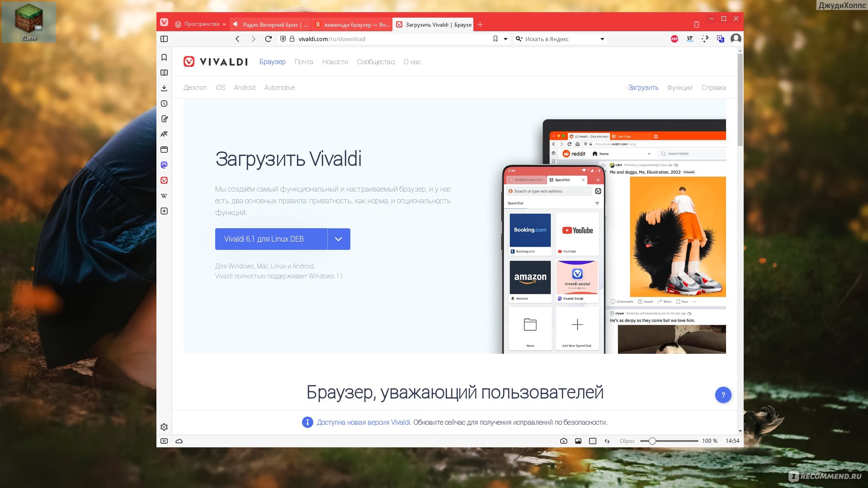This screenshot has height=488, width=868.
Task: Expand download options chevron
Action: click(339, 239)
